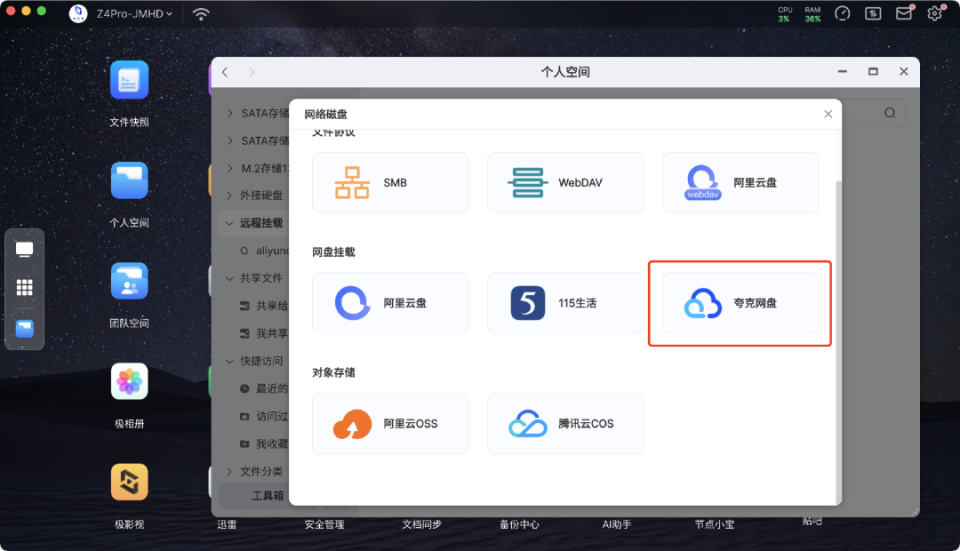
Task: Open the 极相册 photo app
Action: (129, 381)
